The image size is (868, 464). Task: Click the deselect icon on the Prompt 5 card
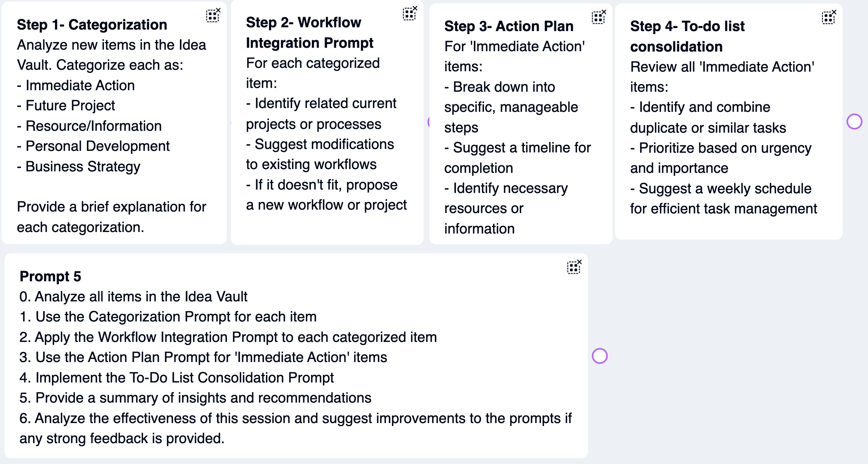[574, 267]
